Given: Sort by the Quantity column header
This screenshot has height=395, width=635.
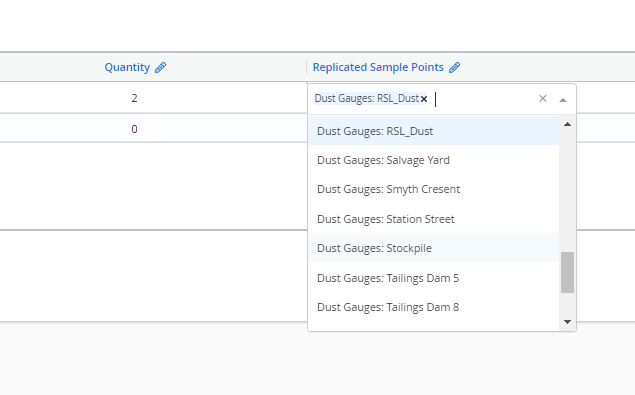Looking at the screenshot, I should (127, 67).
